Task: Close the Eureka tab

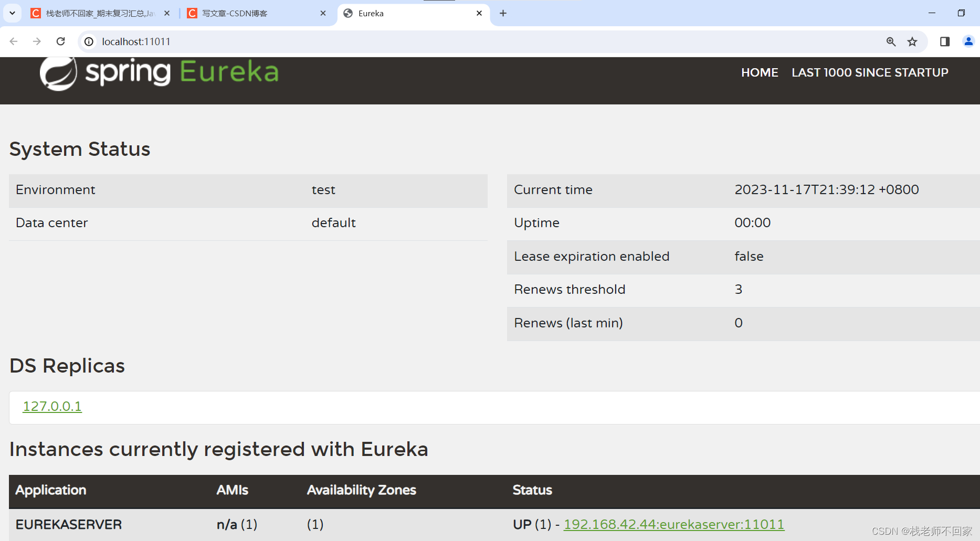Action: pyautogui.click(x=479, y=13)
